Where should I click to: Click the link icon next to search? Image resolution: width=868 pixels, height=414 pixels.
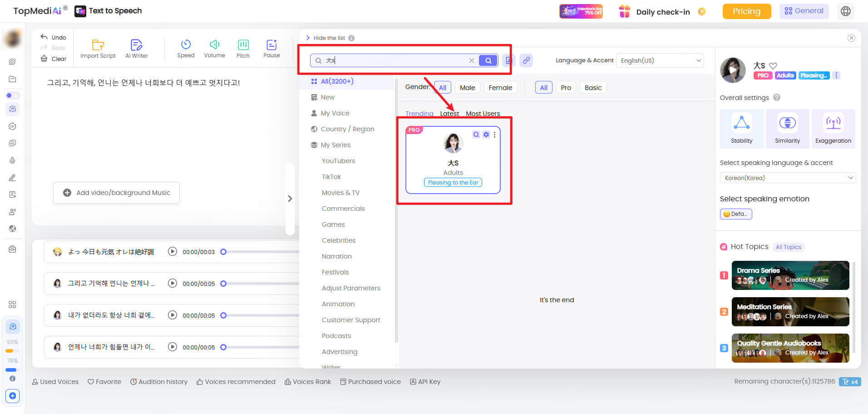coord(526,60)
